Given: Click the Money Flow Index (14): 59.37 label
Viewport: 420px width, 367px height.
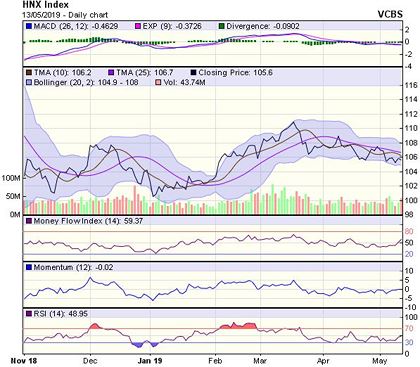Looking at the screenshot, I should tap(88, 221).
